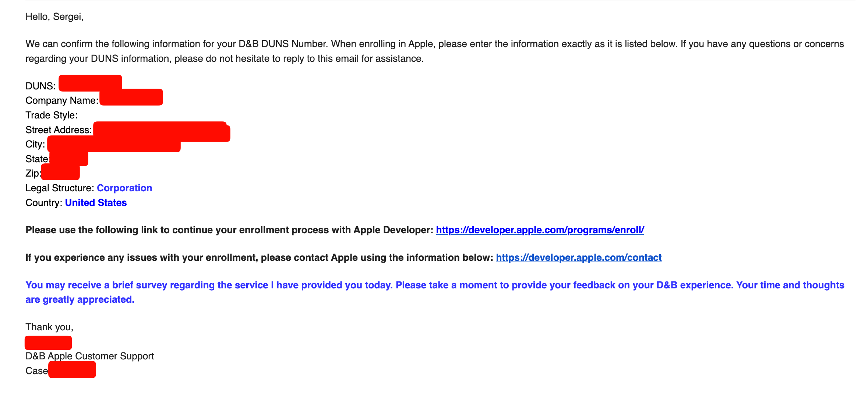Click the redacted Company Name box

(131, 97)
